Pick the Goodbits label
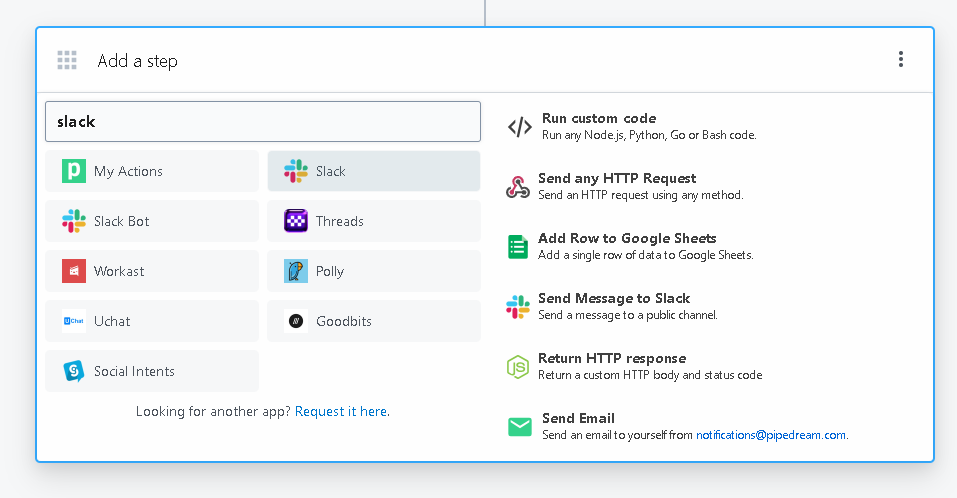957x498 pixels. click(344, 322)
